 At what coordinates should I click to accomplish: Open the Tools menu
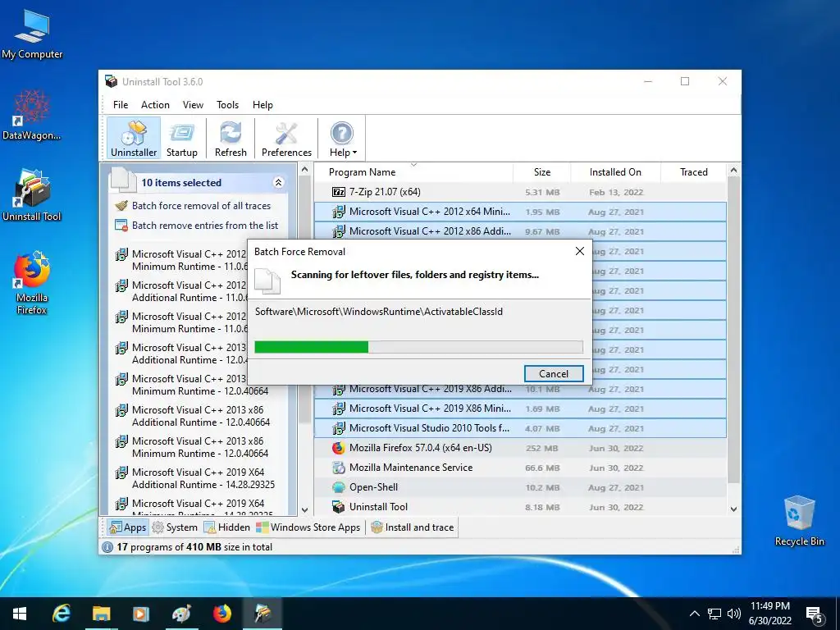pyautogui.click(x=228, y=105)
